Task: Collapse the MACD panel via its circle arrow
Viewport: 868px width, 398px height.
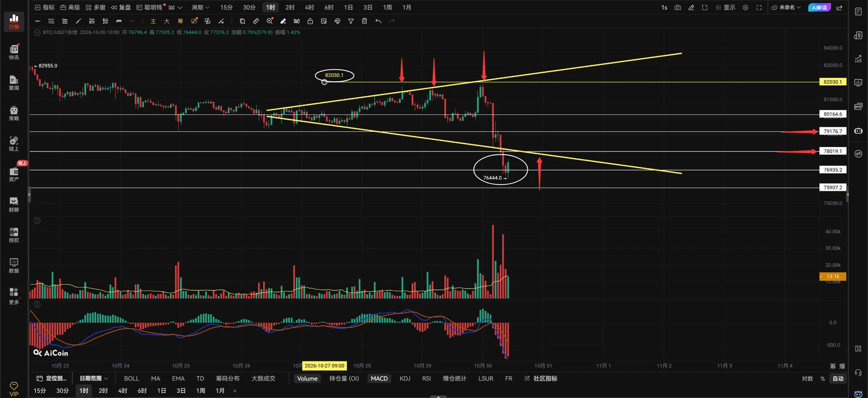Action: point(37,304)
